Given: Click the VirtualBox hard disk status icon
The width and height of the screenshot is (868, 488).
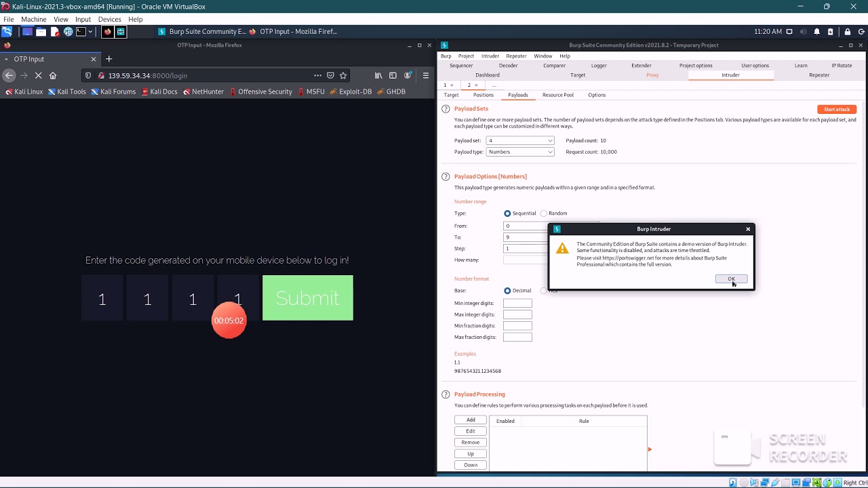Looking at the screenshot, I should [x=733, y=483].
